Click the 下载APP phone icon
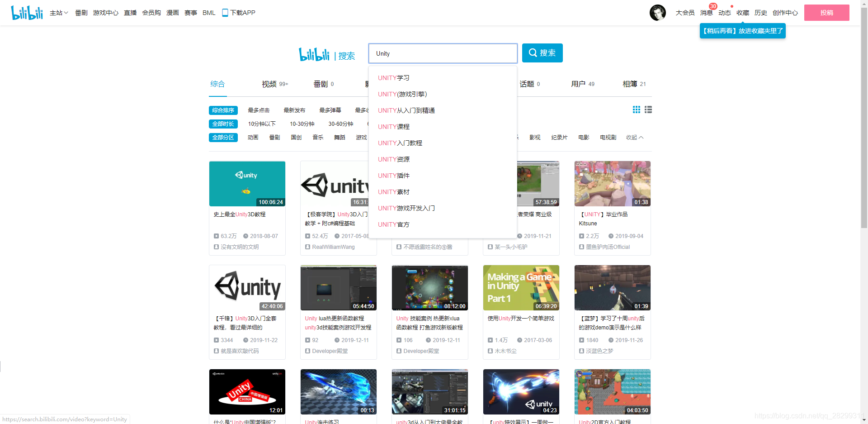 pyautogui.click(x=225, y=13)
